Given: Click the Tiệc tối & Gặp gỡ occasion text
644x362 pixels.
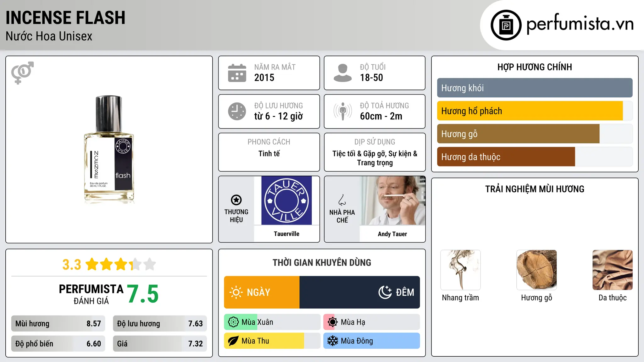Looking at the screenshot, I should point(375,158).
